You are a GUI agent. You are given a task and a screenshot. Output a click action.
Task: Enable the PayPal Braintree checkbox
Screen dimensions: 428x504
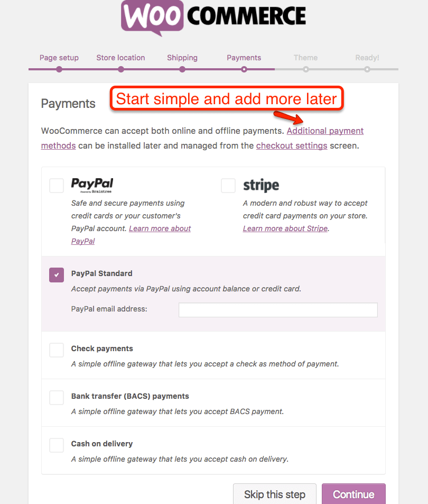point(57,186)
